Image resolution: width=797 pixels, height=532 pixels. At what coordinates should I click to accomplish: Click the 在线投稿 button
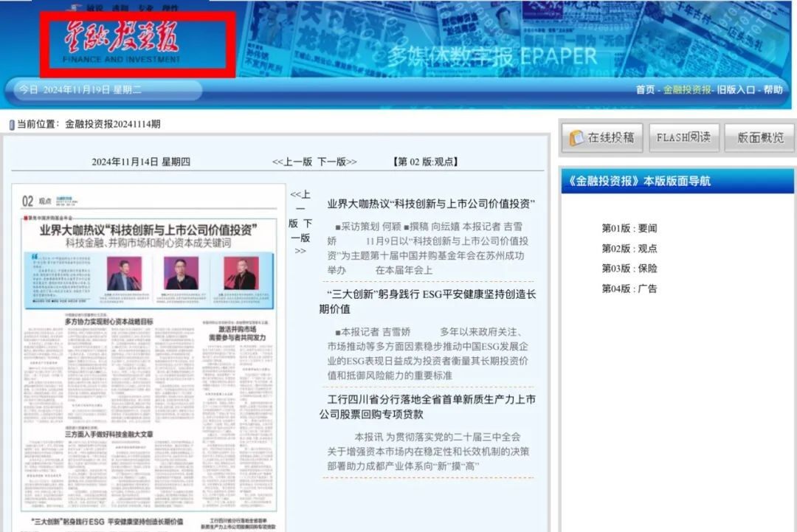(x=602, y=137)
